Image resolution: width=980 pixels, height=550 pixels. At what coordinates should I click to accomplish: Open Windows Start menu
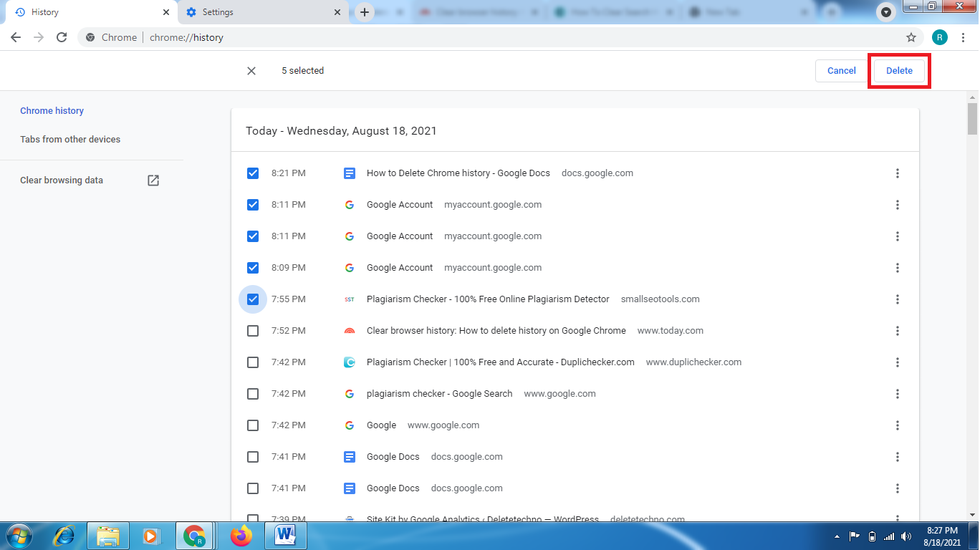point(19,536)
